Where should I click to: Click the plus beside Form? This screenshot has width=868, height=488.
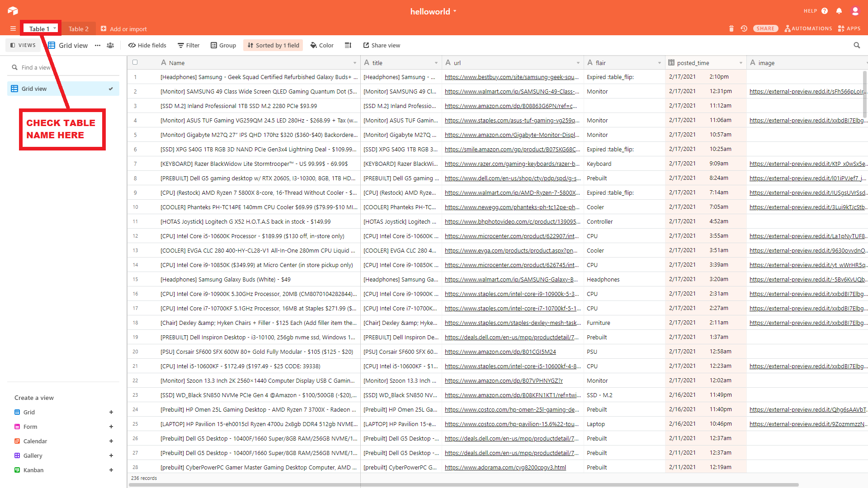coord(111,427)
